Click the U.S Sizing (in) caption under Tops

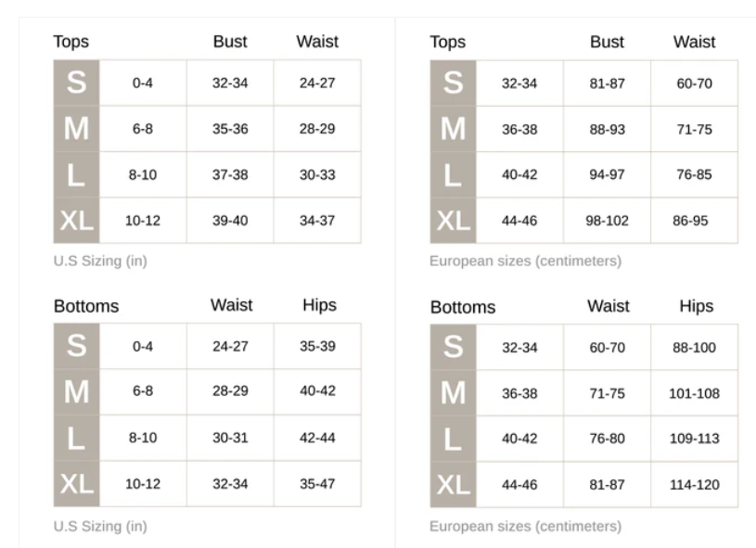pyautogui.click(x=100, y=261)
